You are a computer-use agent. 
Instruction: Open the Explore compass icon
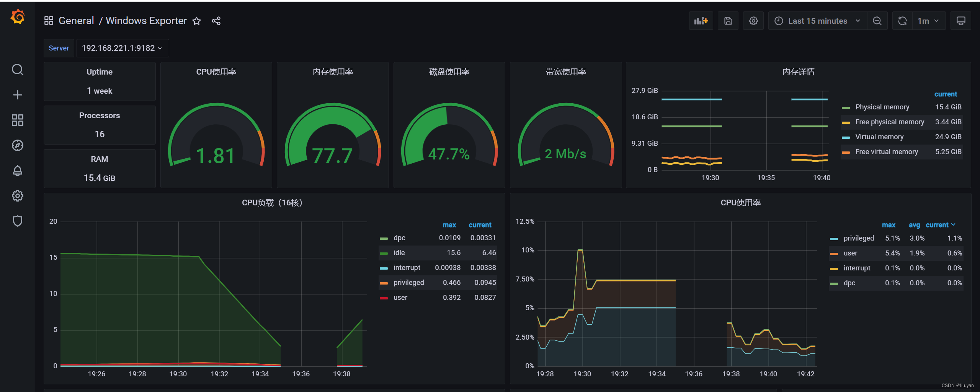tap(18, 145)
